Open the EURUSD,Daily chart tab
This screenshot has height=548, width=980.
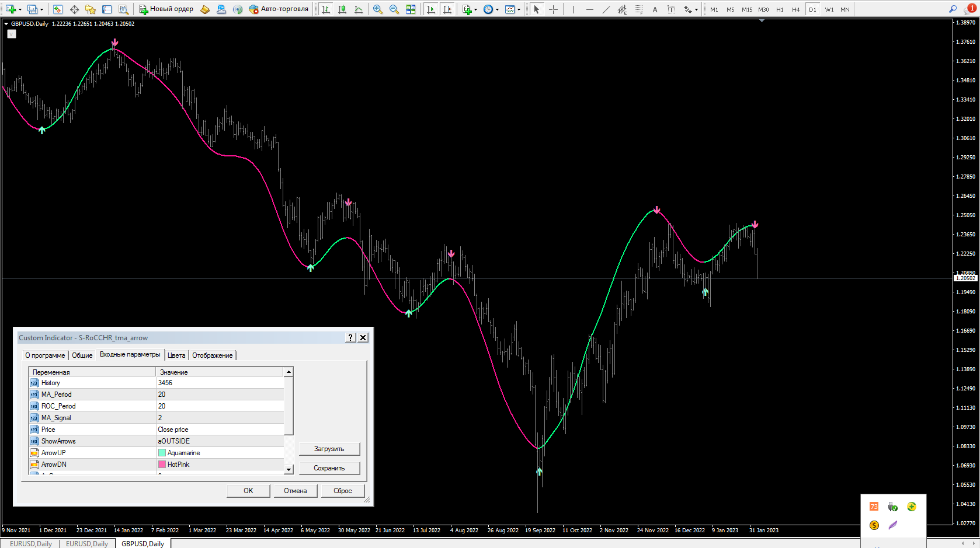31,543
